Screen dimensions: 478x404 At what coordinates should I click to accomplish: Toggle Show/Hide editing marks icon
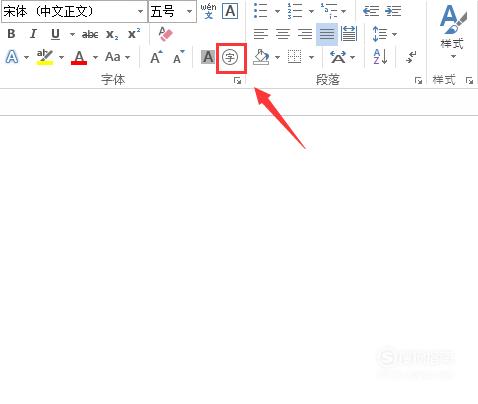(x=411, y=57)
